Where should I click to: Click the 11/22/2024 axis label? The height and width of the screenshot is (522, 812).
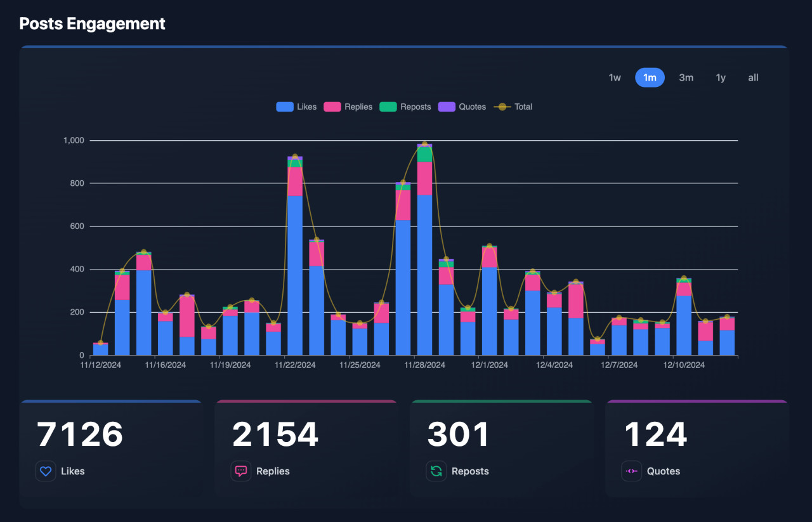click(x=294, y=365)
